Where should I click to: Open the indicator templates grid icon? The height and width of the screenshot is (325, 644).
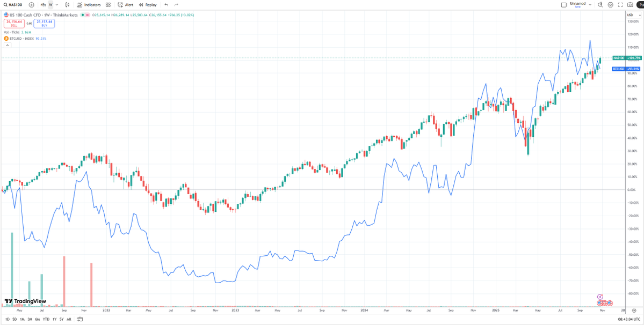coord(108,4)
